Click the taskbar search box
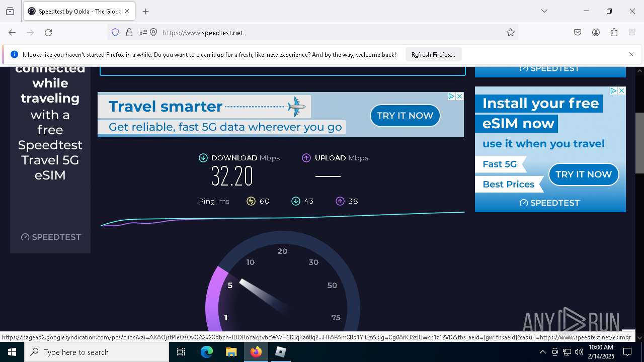This screenshot has width=644, height=362. pos(97,352)
